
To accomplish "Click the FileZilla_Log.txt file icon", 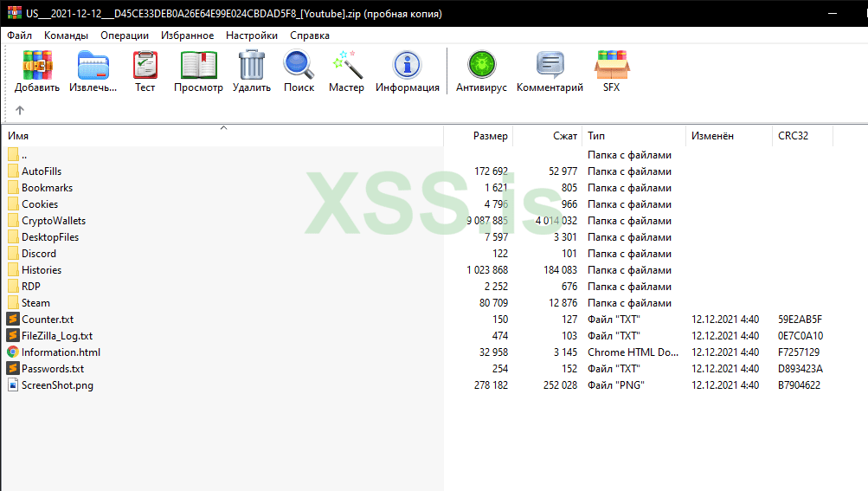I will coord(13,336).
